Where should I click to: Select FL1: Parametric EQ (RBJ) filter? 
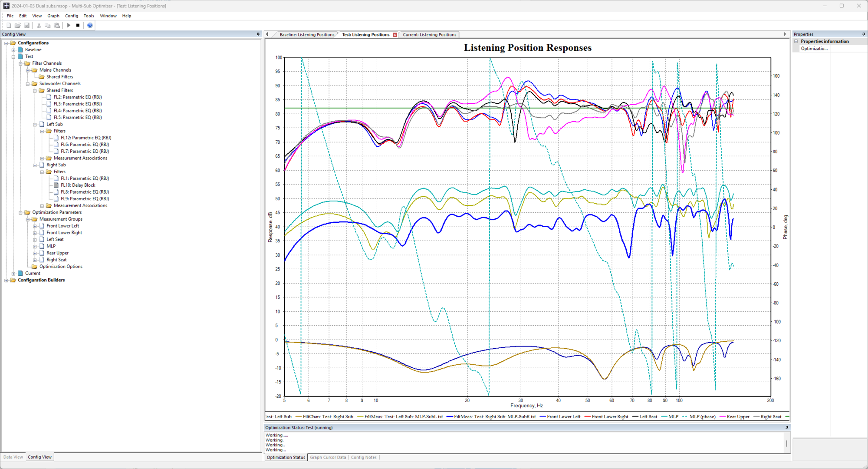(x=85, y=178)
